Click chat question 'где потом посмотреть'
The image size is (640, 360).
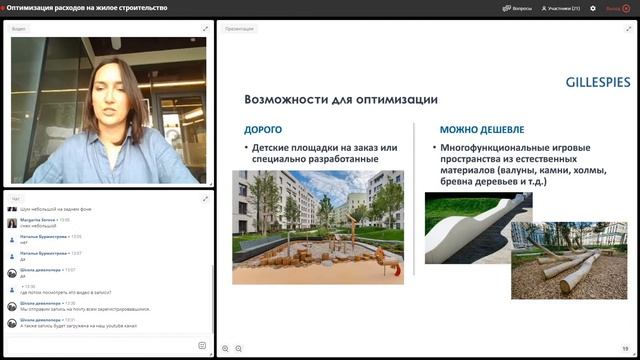(x=66, y=293)
